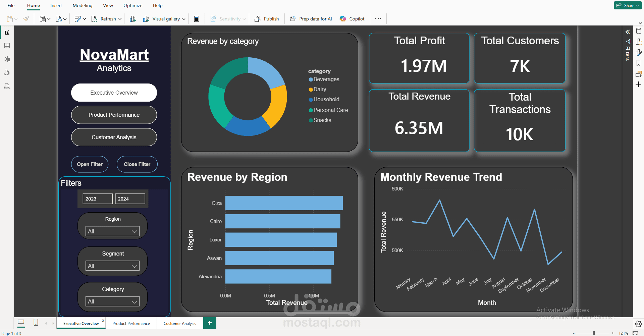Open the DAX query view icon
Screen dimensions: 644x336
(x=7, y=72)
